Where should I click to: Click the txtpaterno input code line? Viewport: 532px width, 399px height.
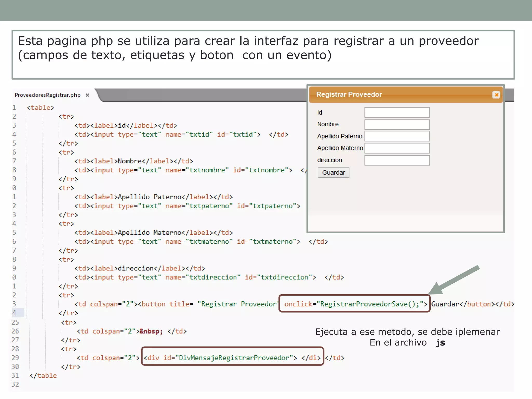[187, 206]
